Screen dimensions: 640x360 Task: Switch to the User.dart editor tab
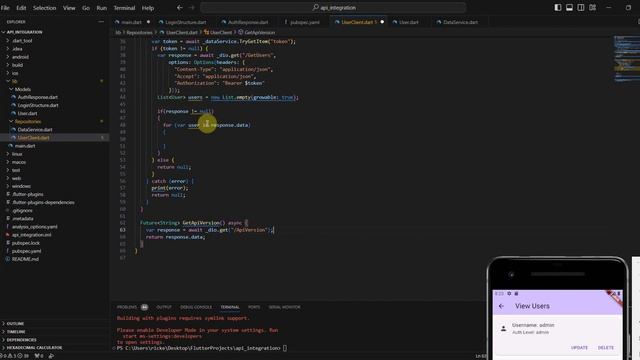(x=408, y=22)
